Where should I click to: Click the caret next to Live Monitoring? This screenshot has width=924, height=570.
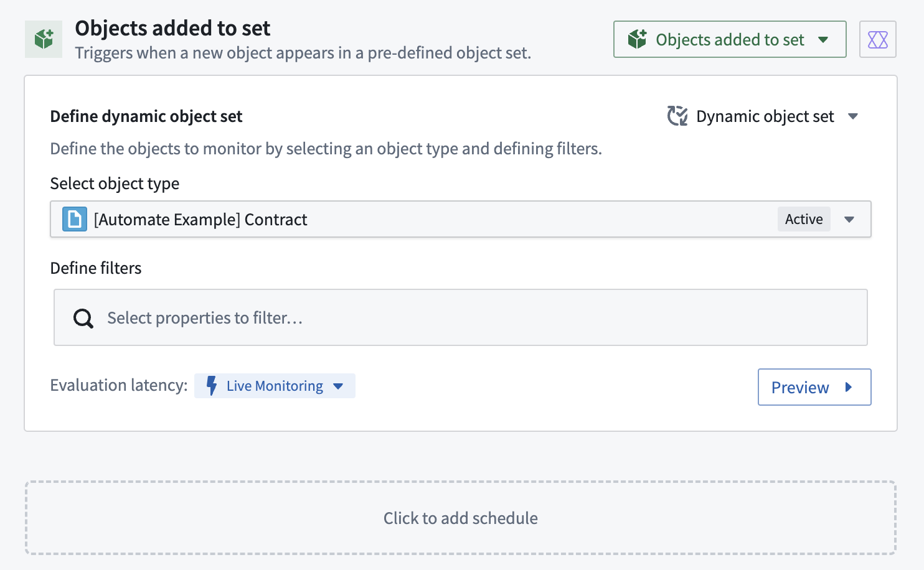(x=338, y=386)
